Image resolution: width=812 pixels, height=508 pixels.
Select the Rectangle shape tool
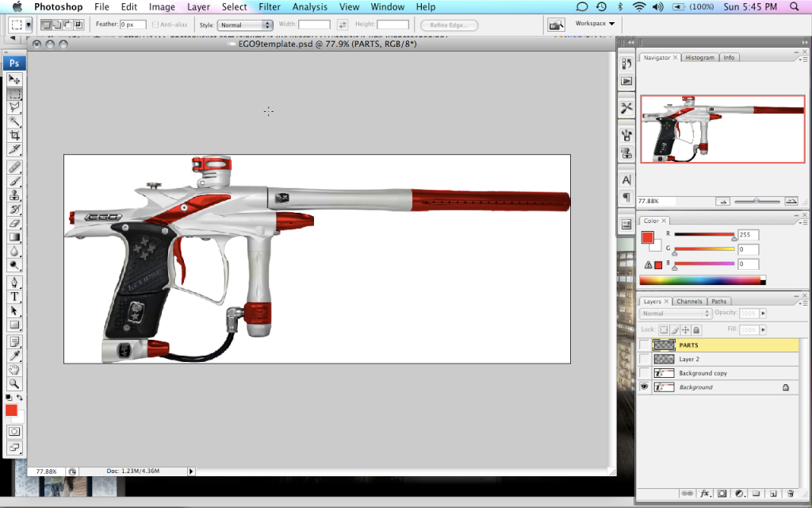(14, 325)
